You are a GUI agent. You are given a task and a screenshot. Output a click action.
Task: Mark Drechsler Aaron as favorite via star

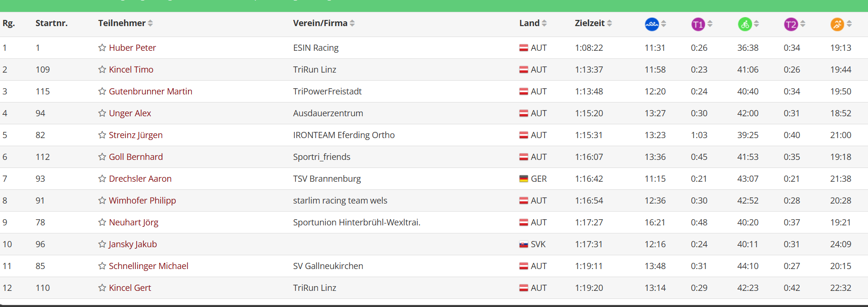102,178
